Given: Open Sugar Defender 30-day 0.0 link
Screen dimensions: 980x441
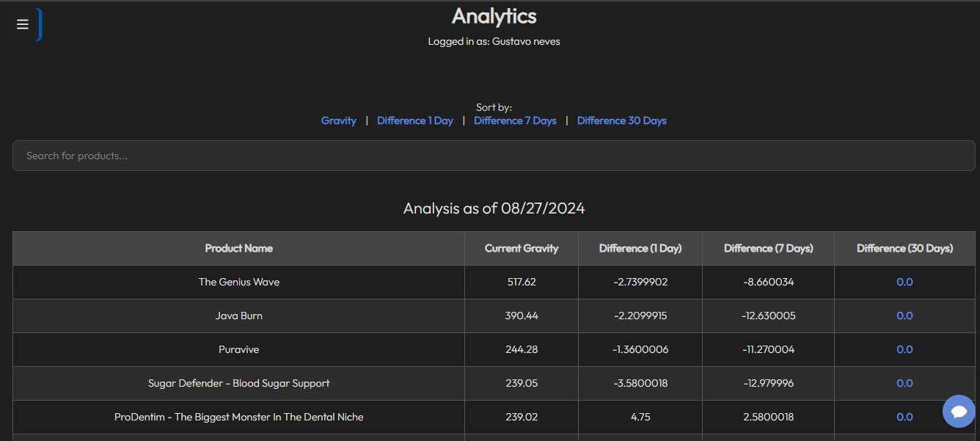Looking at the screenshot, I should 904,383.
